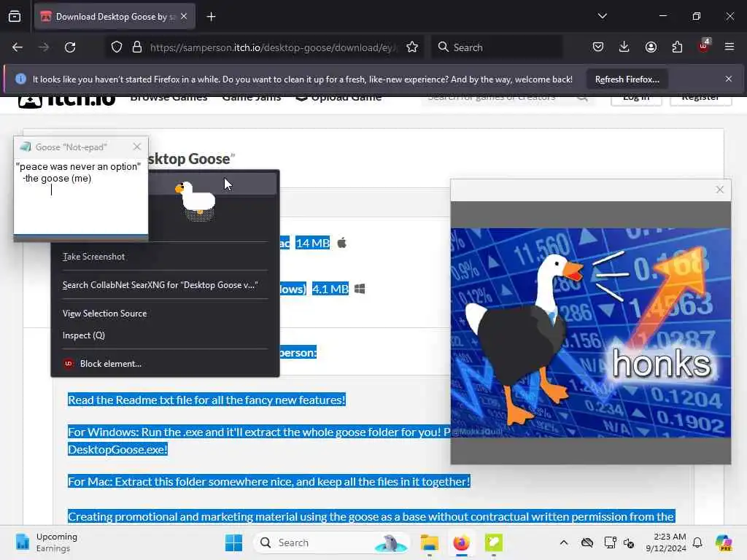747x560 pixels.
Task: Click the "For Mac: Extract this folder" line
Action: pyautogui.click(x=268, y=481)
